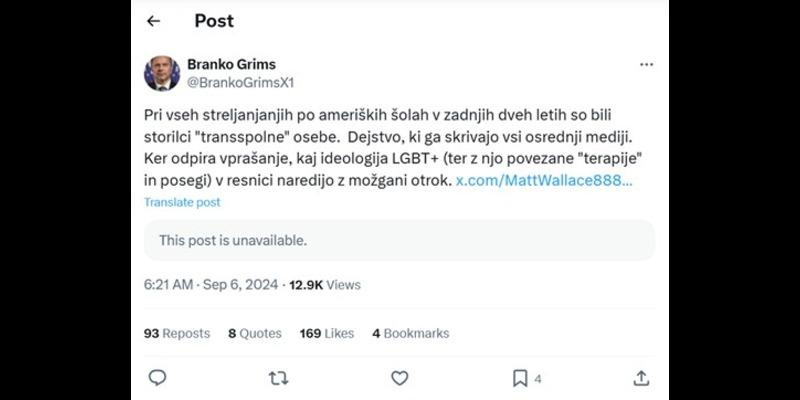Click the 12.9K Views count
Viewport: 800px width, 400px height.
[325, 285]
